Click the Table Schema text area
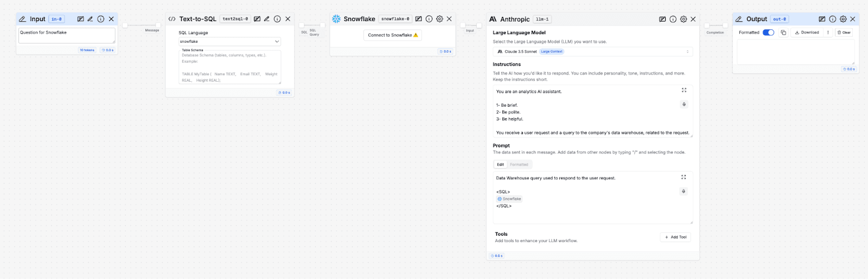Viewport: 868px width, 279px height. pyautogui.click(x=229, y=67)
